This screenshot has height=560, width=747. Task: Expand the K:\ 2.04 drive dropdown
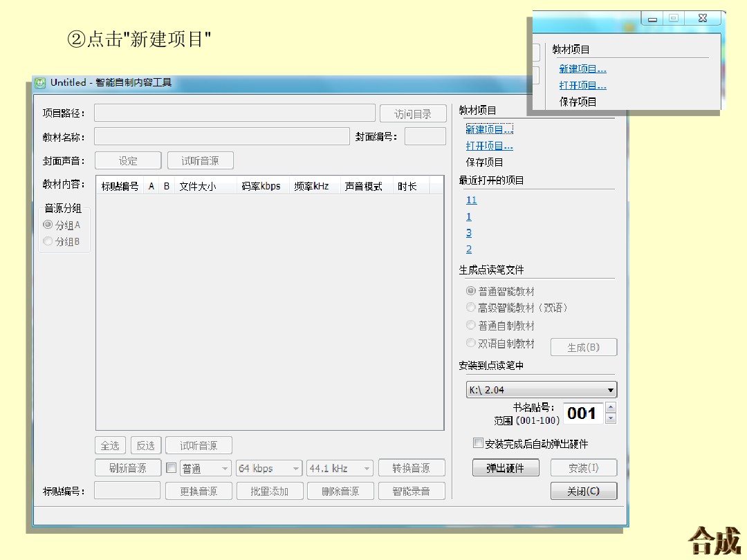[610, 390]
